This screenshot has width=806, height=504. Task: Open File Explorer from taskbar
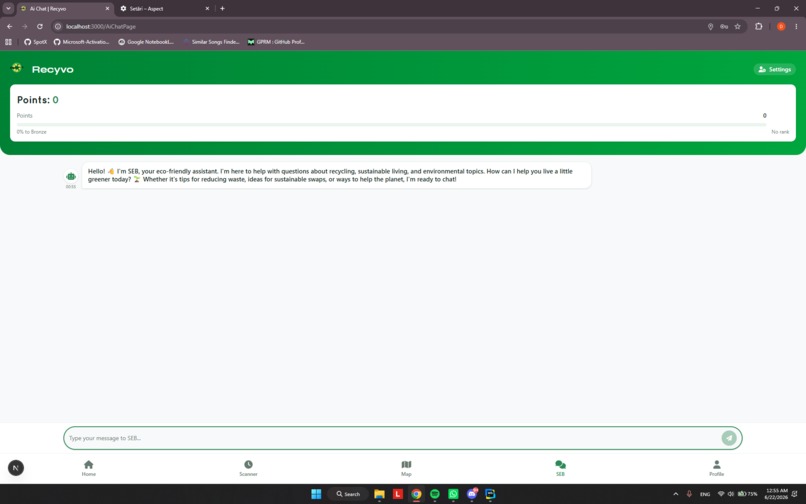tap(379, 494)
